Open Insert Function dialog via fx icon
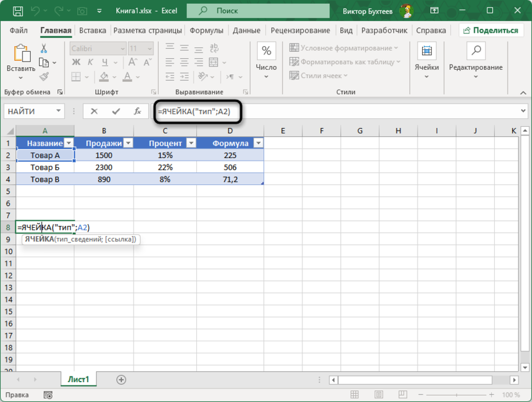The height and width of the screenshot is (402, 532). (137, 111)
